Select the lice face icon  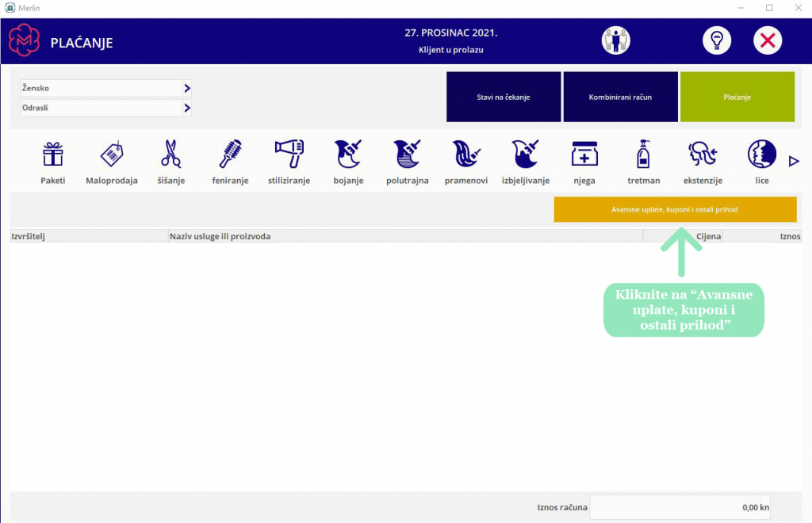(762, 154)
